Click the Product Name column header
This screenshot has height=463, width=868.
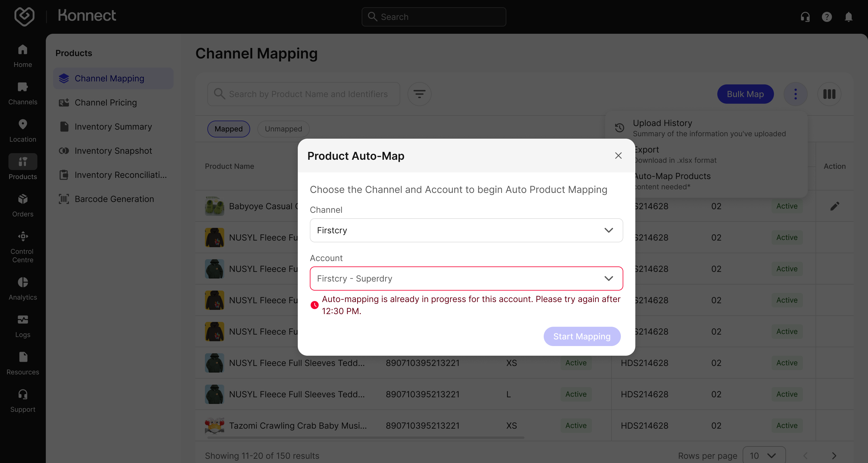coord(229,166)
